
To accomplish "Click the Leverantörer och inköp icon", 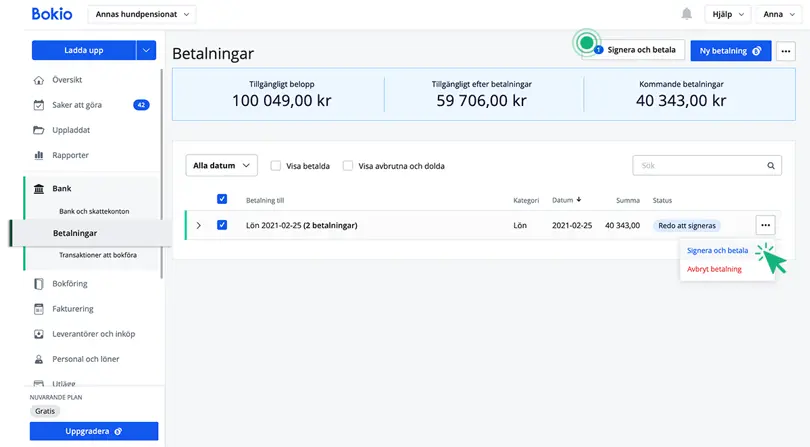I will [x=39, y=334].
